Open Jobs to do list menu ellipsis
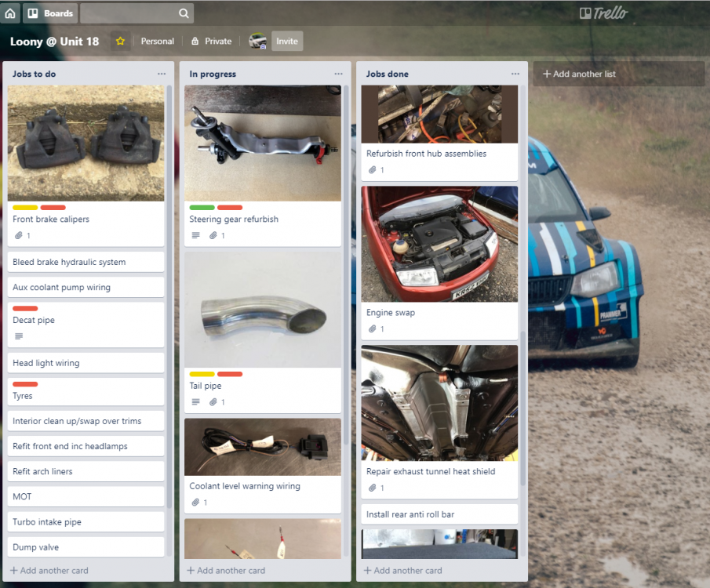The width and height of the screenshot is (710, 588). [x=162, y=74]
